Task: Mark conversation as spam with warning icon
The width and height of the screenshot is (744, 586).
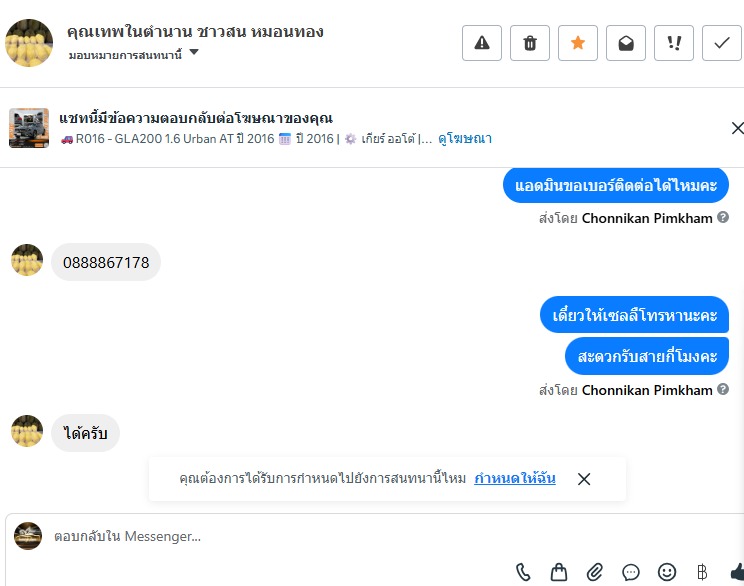Action: point(482,43)
